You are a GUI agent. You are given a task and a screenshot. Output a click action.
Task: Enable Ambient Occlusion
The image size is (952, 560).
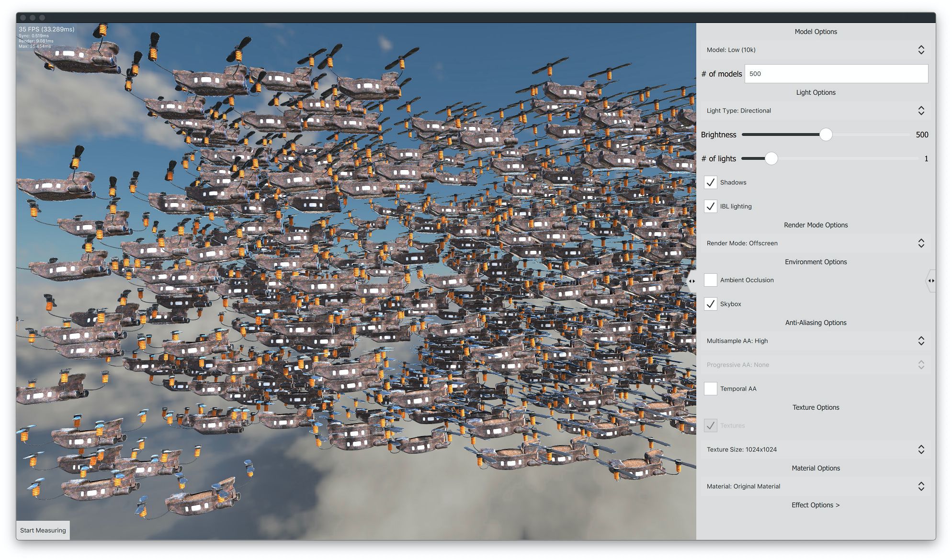[x=711, y=280]
